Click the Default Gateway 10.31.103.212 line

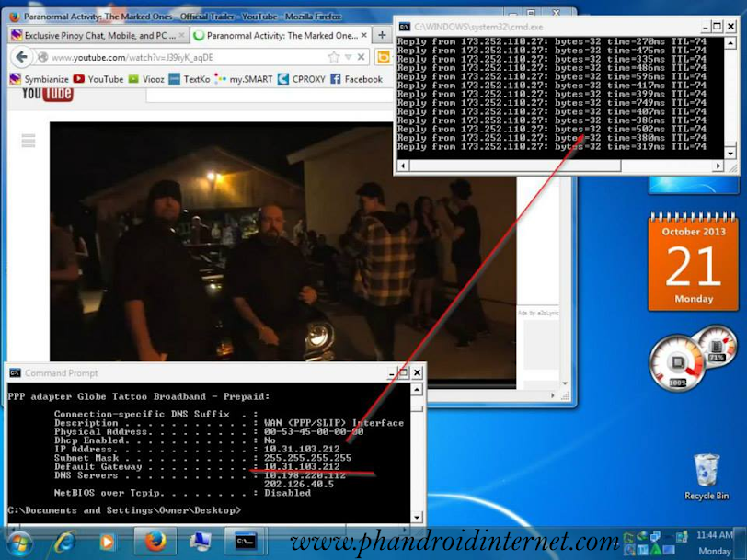pyautogui.click(x=197, y=467)
